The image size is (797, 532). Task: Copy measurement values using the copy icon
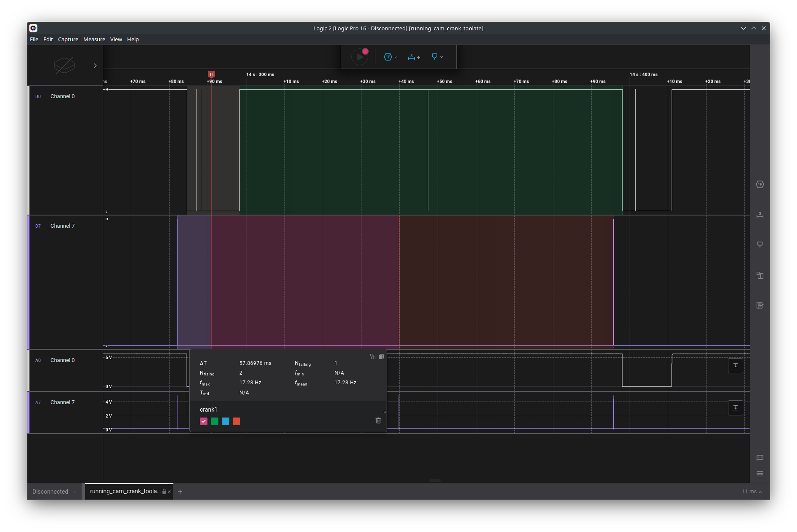coord(381,356)
